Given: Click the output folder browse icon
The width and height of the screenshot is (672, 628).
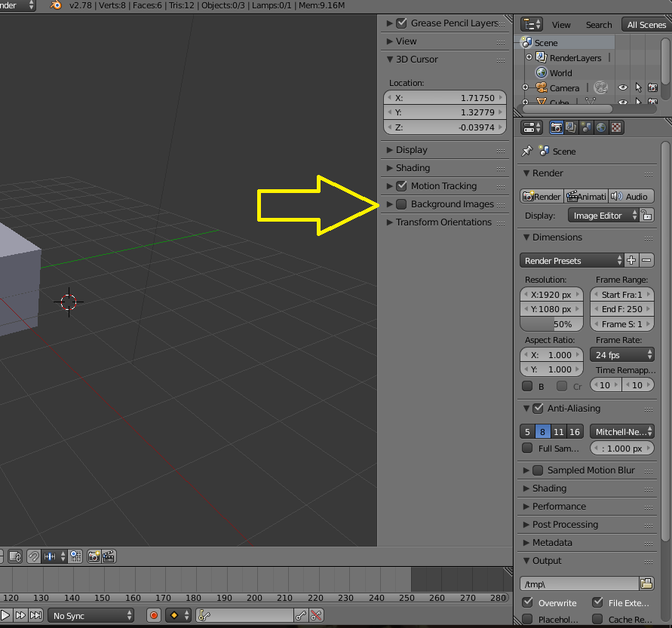Looking at the screenshot, I should click(646, 584).
